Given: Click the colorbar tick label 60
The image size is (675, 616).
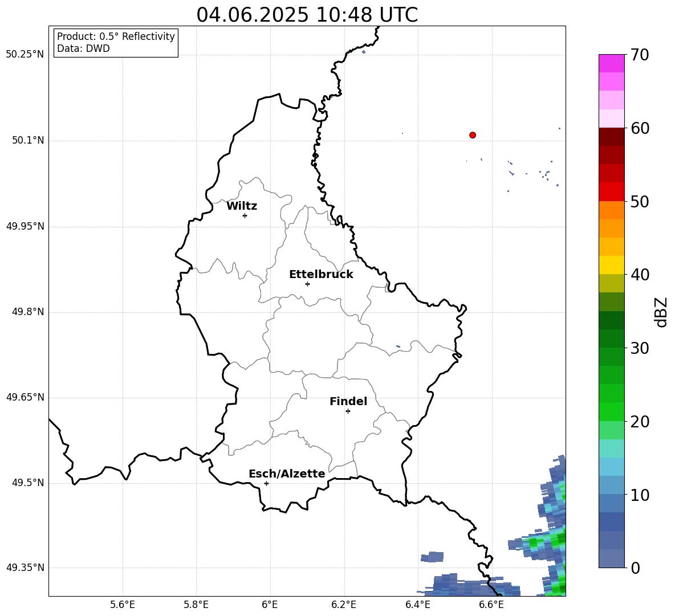Looking at the screenshot, I should pyautogui.click(x=640, y=128).
